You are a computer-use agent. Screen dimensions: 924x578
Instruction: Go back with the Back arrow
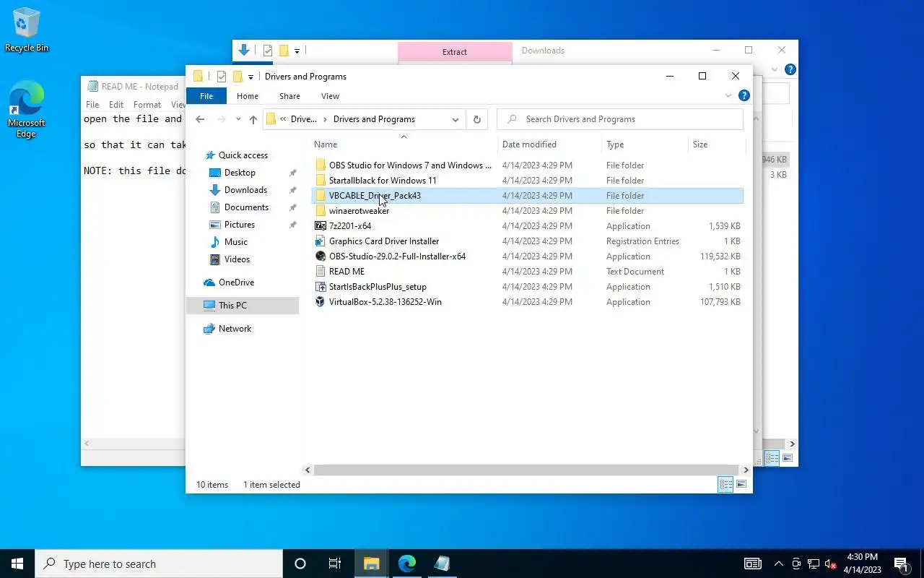pos(200,119)
